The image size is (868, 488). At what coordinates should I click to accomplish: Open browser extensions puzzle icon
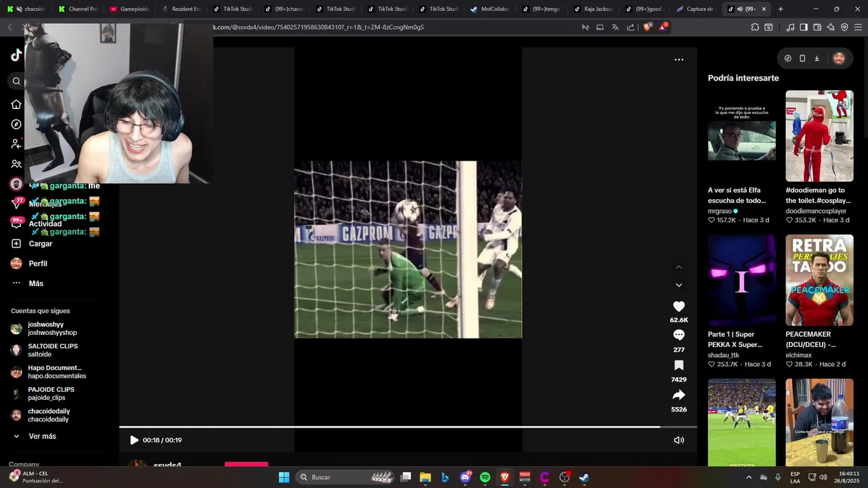click(755, 27)
